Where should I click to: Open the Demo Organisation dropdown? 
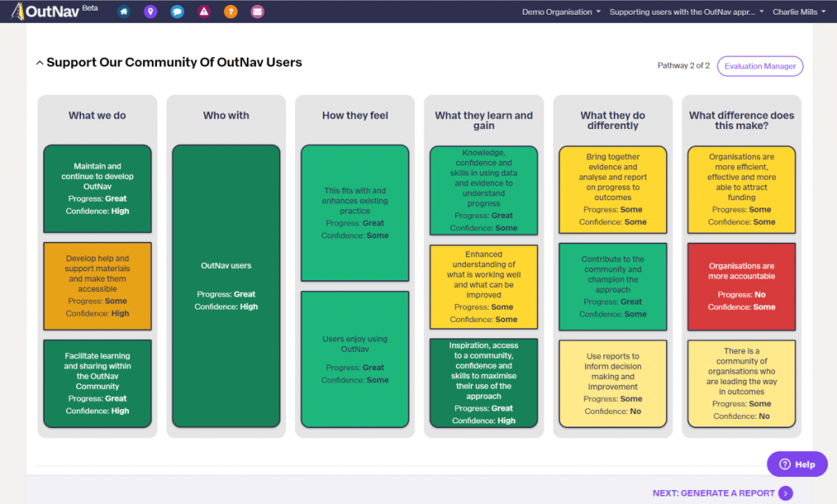561,11
